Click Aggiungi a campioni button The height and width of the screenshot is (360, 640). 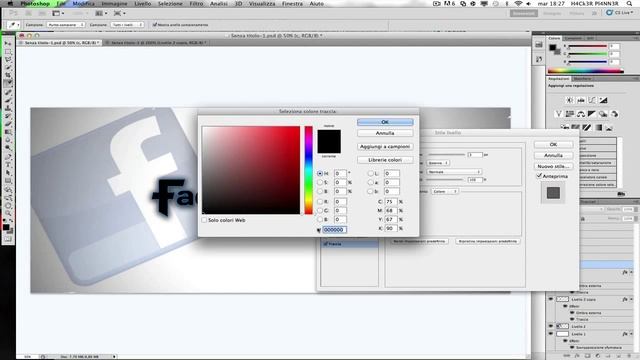point(385,147)
